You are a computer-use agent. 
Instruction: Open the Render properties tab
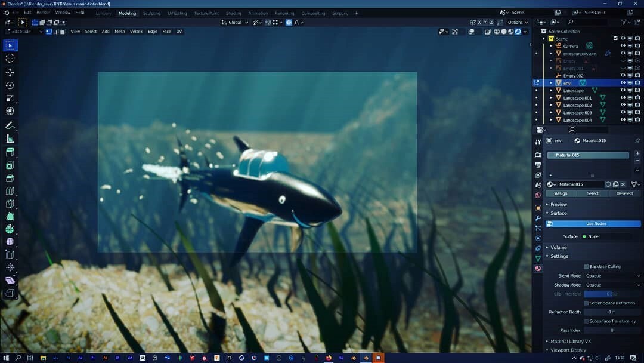point(538,155)
